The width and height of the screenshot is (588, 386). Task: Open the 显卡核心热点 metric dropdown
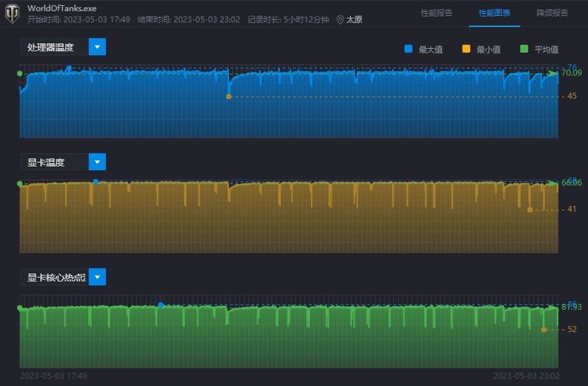(x=97, y=277)
